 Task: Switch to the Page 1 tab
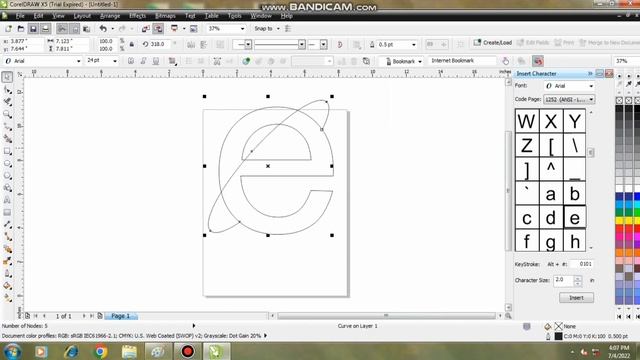tap(121, 316)
